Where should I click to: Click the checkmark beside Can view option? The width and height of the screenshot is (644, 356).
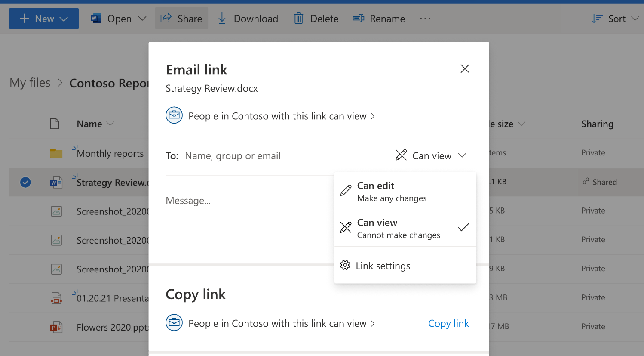coord(463,227)
